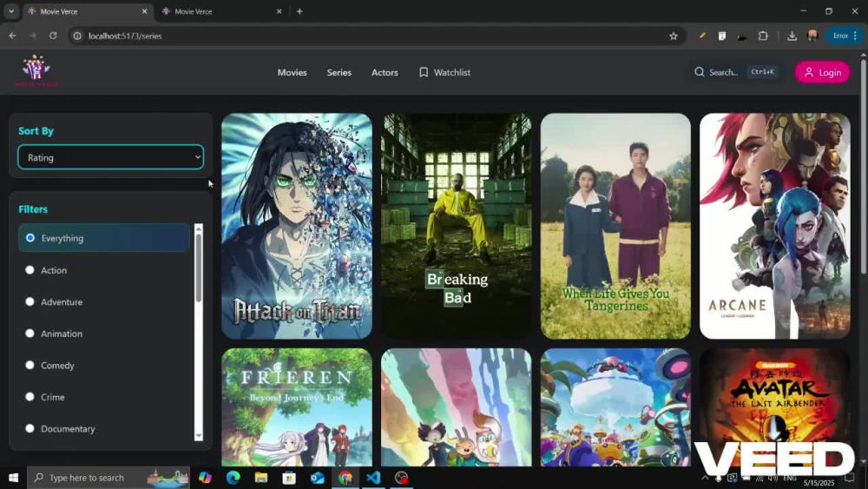
Task: Close the second Movie Verce tab
Action: [279, 11]
